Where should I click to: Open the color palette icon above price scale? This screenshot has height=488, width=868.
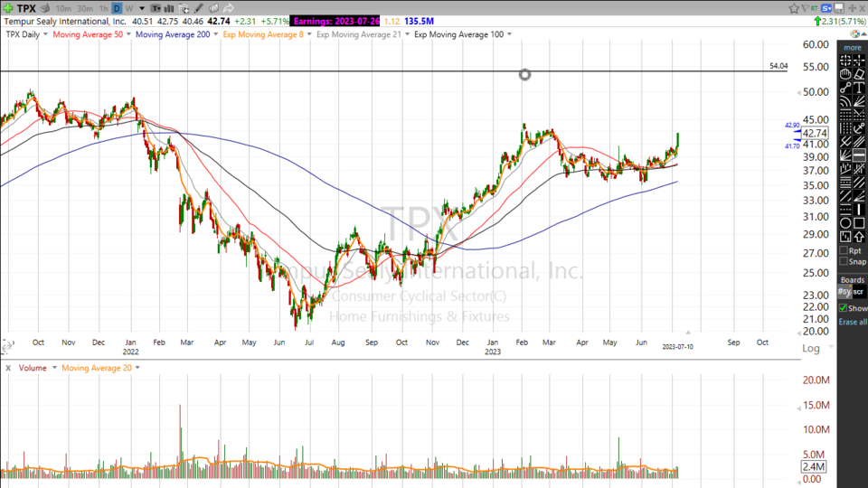pyautogui.click(x=855, y=33)
